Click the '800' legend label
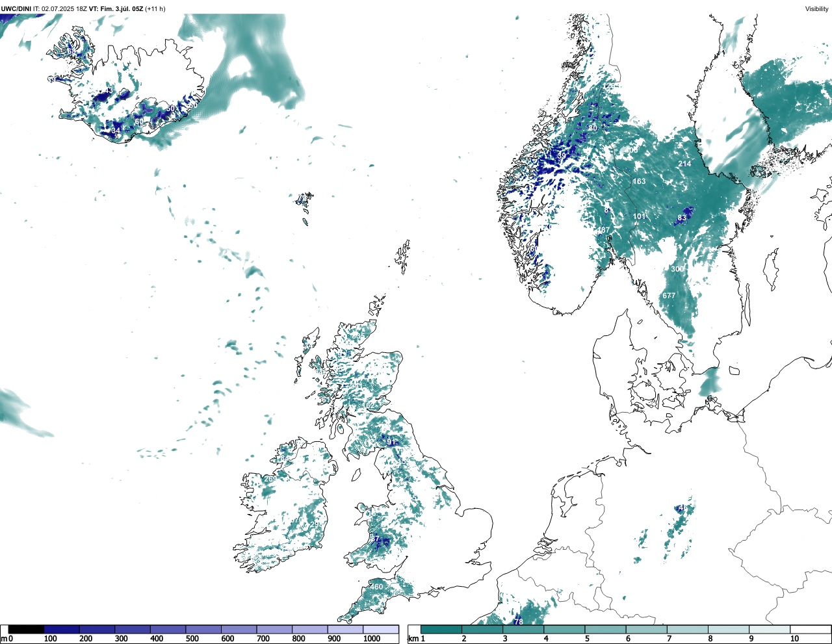 point(298,639)
